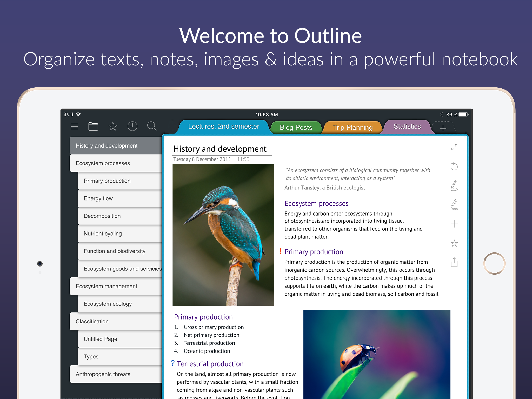Open search with magnifier icon
This screenshot has height=399, width=532.
click(x=152, y=127)
